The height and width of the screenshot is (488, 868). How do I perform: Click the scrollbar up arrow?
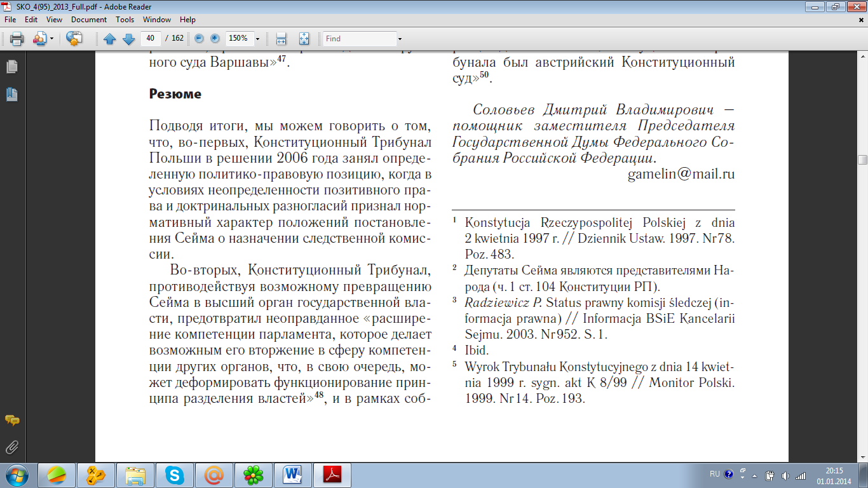[x=862, y=56]
